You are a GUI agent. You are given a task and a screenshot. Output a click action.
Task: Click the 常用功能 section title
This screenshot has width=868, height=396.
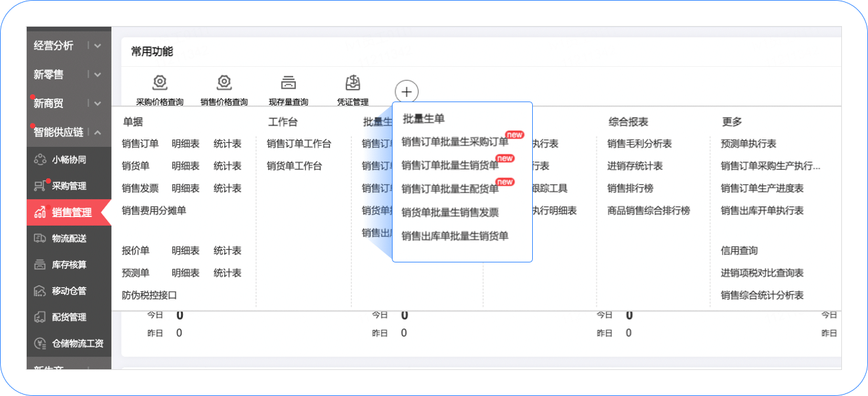(x=152, y=51)
